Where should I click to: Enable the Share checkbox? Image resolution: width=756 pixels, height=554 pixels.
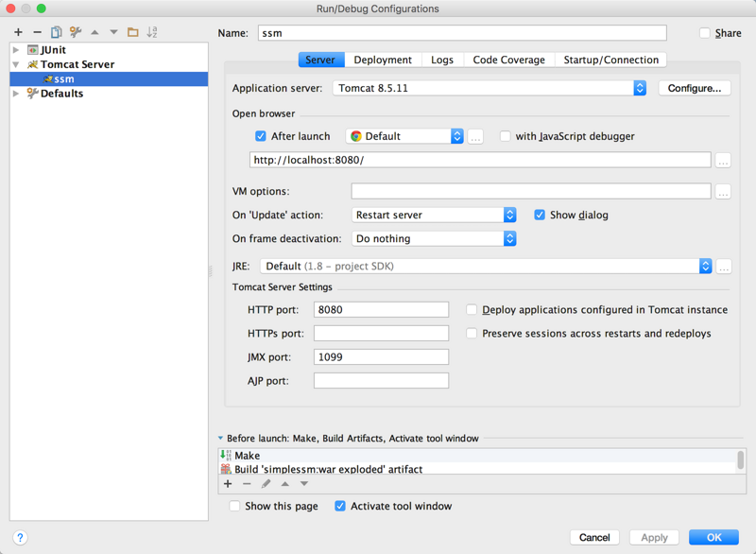click(x=705, y=33)
